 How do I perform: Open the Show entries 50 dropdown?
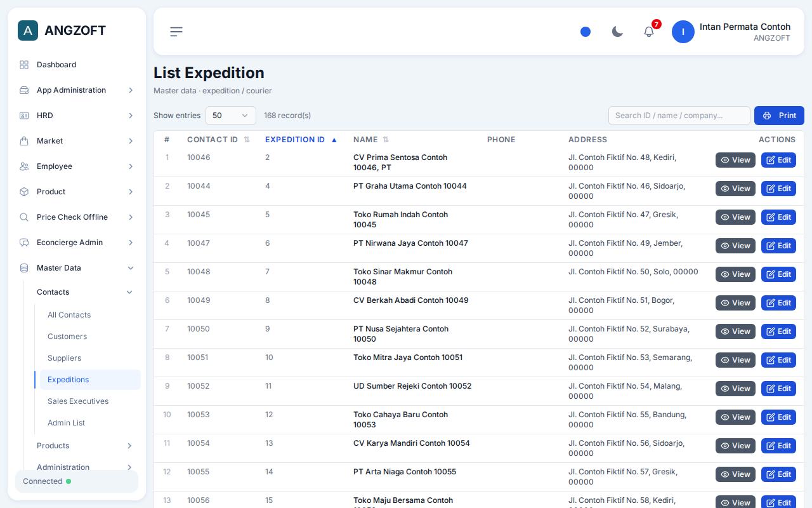(x=231, y=116)
